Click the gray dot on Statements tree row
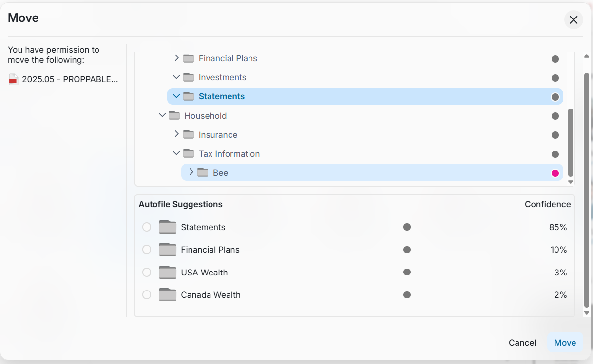This screenshot has width=593, height=364. pyautogui.click(x=555, y=97)
